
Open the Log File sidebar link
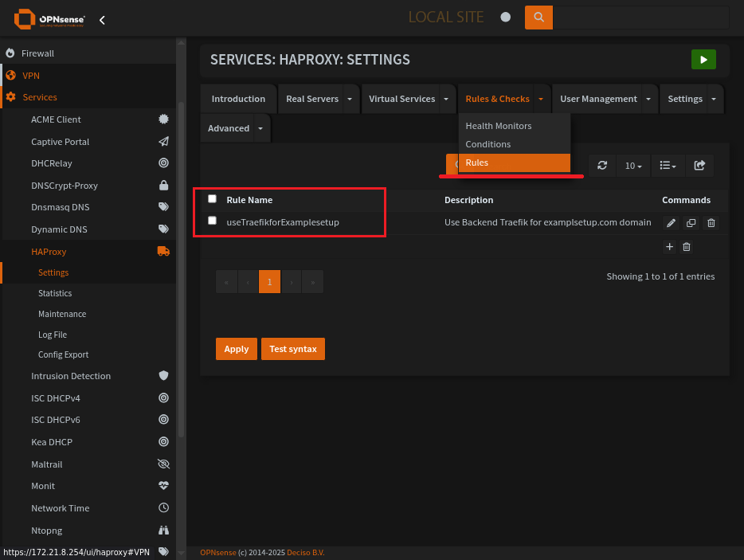tap(53, 335)
